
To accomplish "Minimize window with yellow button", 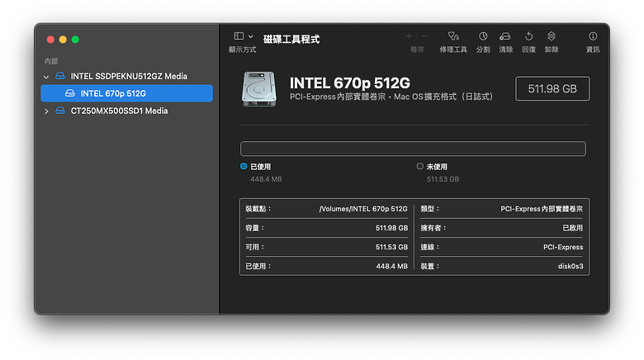I will [x=63, y=40].
